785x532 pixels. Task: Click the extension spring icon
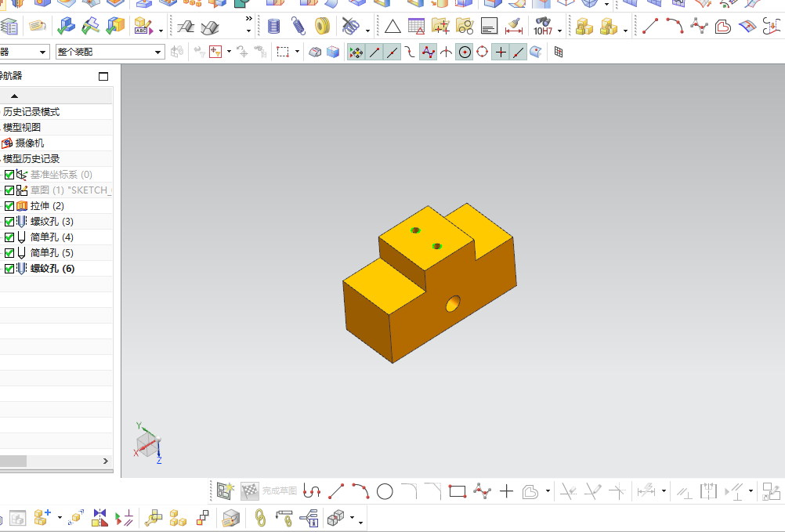[298, 26]
